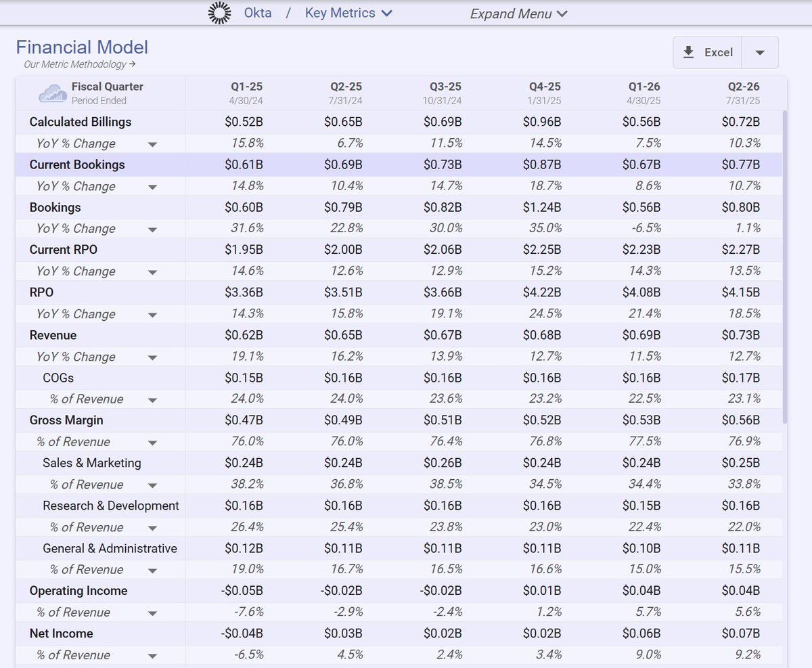Screen dimensions: 812x668
Task: Open Calculated Billings YoY % Change dropdown
Action: click(152, 143)
